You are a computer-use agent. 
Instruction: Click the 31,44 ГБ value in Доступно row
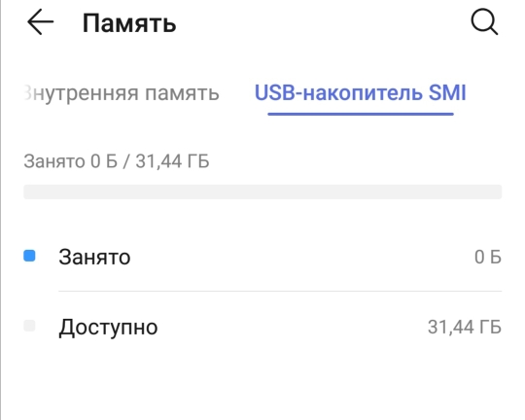coord(465,327)
